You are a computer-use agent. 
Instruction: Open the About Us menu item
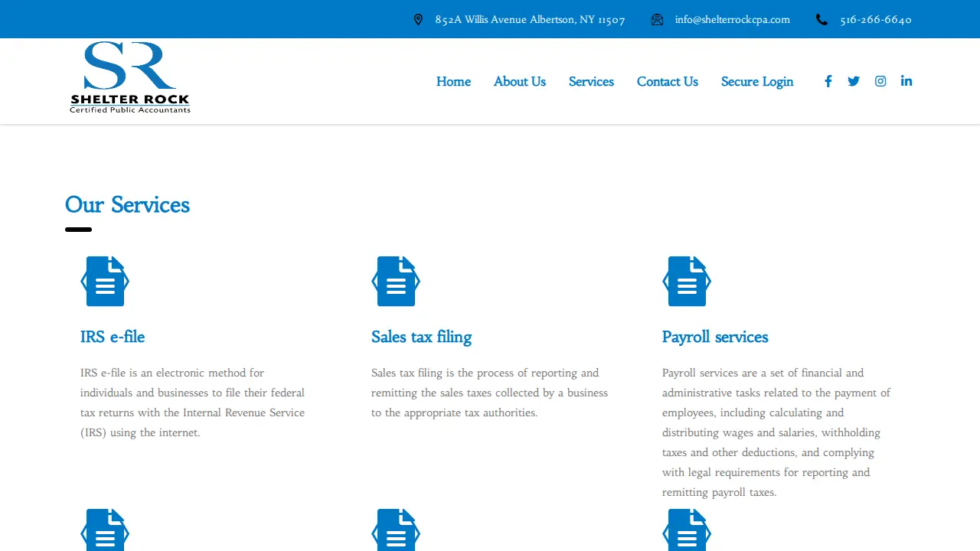pos(520,81)
